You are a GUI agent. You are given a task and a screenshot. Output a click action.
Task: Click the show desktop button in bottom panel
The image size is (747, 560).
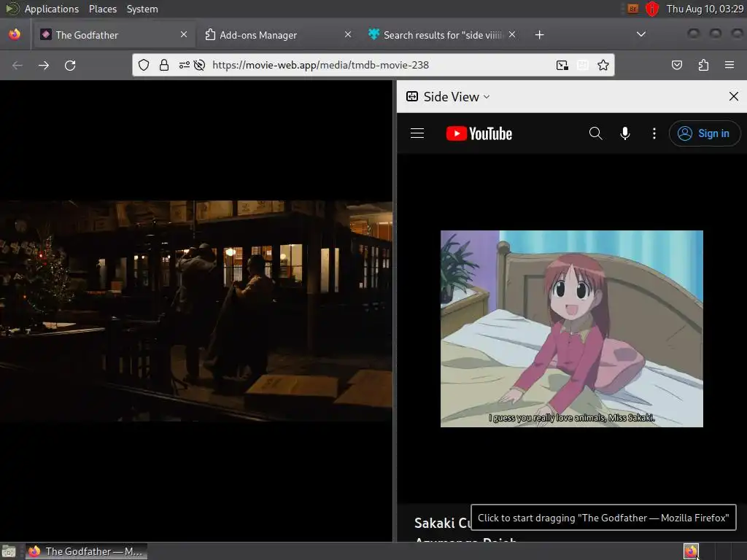[9, 551]
